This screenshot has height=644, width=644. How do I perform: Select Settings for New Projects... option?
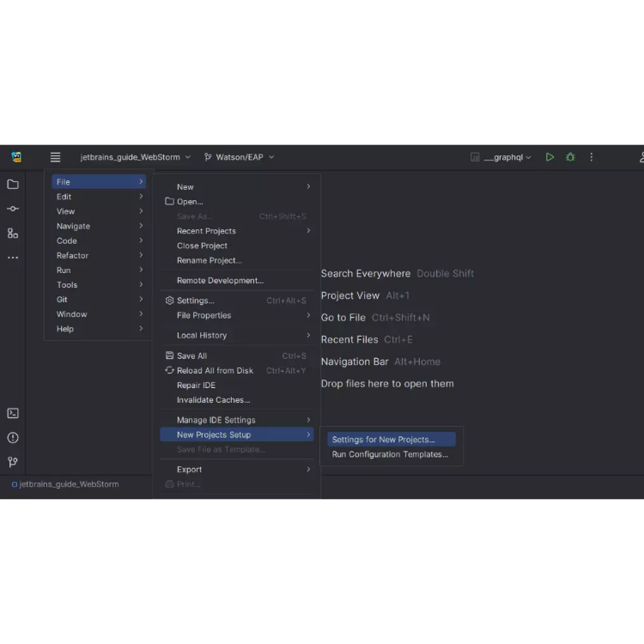click(x=383, y=440)
